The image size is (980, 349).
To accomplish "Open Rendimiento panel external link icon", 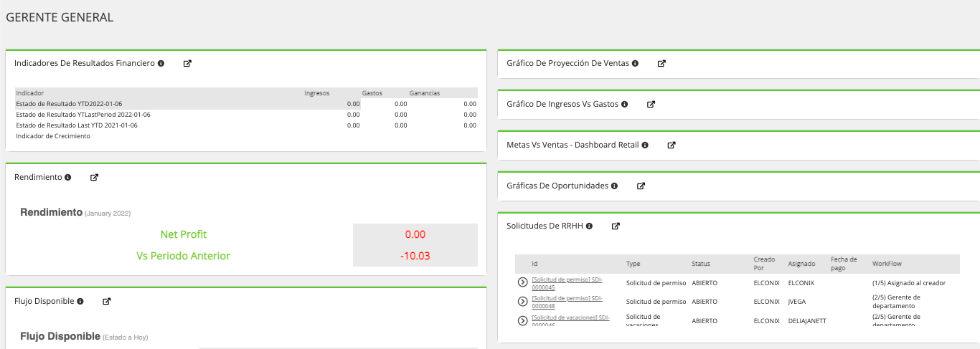I will pos(94,177).
